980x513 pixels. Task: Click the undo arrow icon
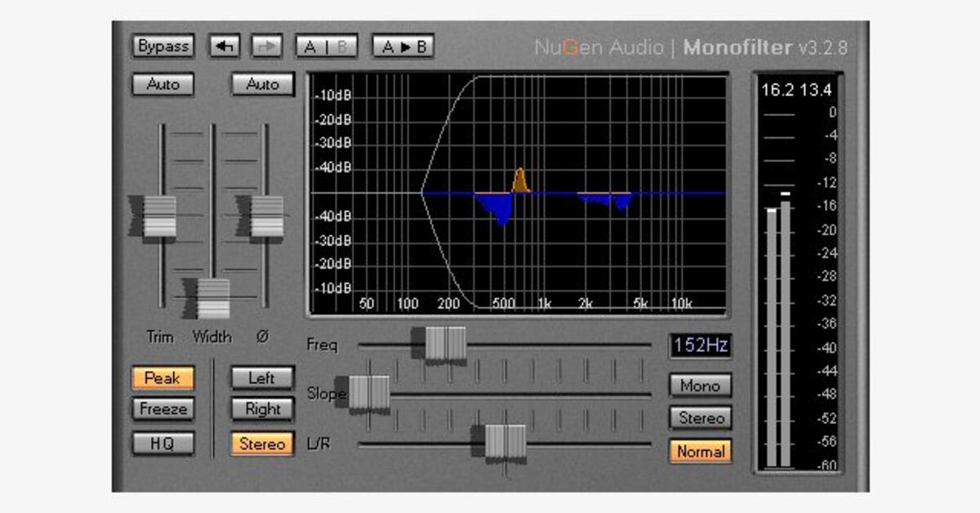point(225,47)
